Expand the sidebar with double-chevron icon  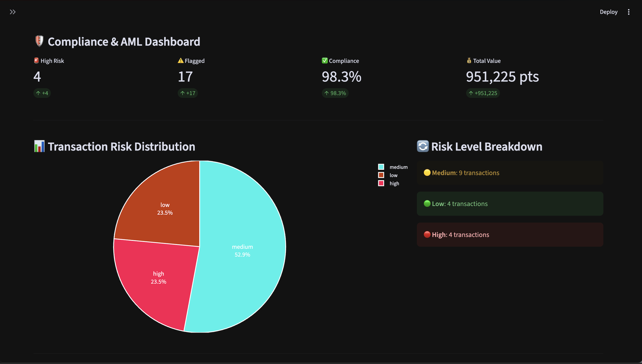pos(13,12)
